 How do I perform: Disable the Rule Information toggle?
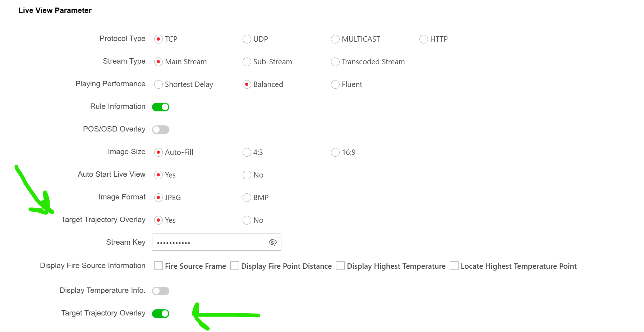click(161, 107)
